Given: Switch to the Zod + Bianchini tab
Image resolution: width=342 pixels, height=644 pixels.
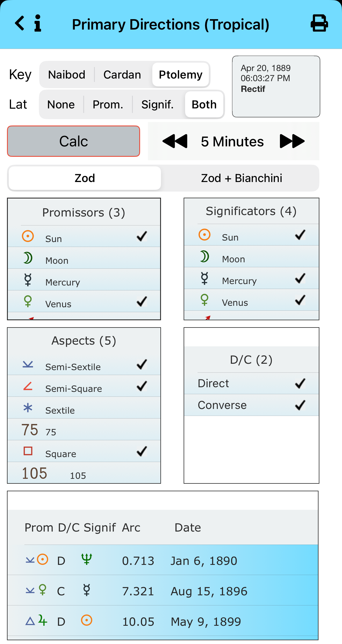Looking at the screenshot, I should click(241, 178).
